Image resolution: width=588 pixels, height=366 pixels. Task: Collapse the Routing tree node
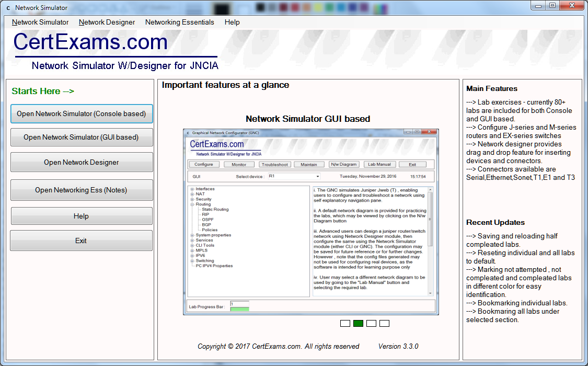coord(192,204)
